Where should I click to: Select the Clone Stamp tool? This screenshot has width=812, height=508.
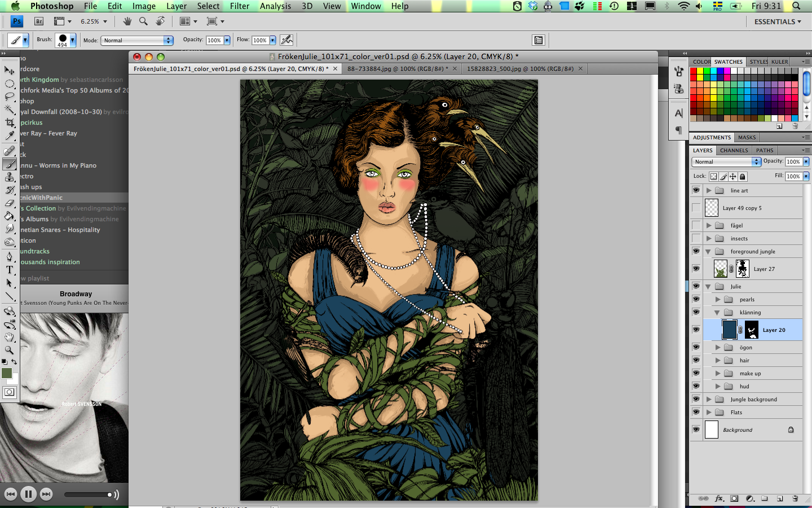point(9,177)
